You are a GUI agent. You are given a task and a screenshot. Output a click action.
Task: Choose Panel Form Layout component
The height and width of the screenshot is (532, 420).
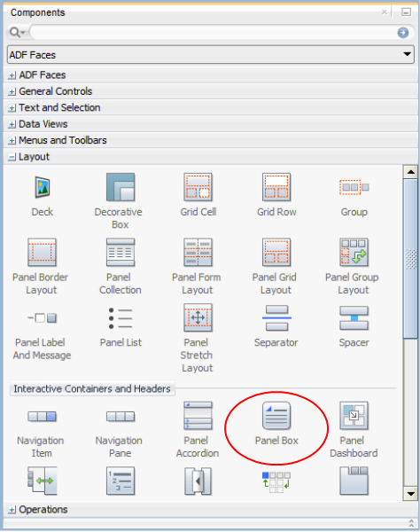(197, 267)
